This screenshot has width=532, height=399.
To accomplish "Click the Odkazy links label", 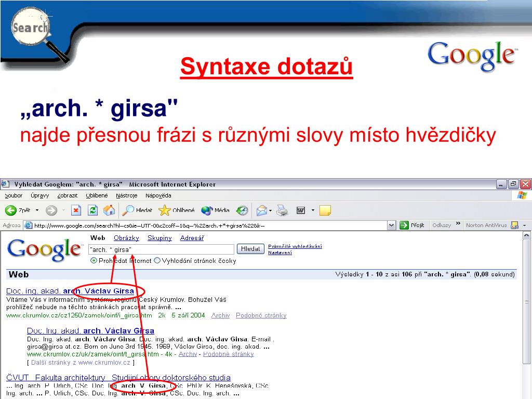I will [x=442, y=225].
